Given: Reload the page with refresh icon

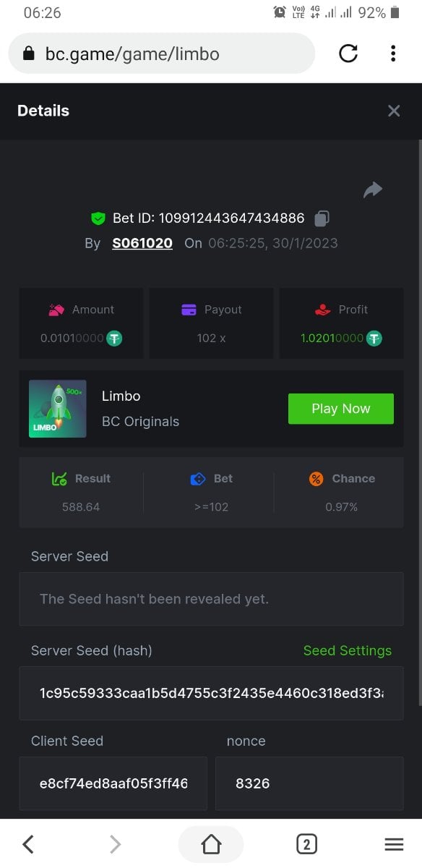Looking at the screenshot, I should tap(348, 54).
